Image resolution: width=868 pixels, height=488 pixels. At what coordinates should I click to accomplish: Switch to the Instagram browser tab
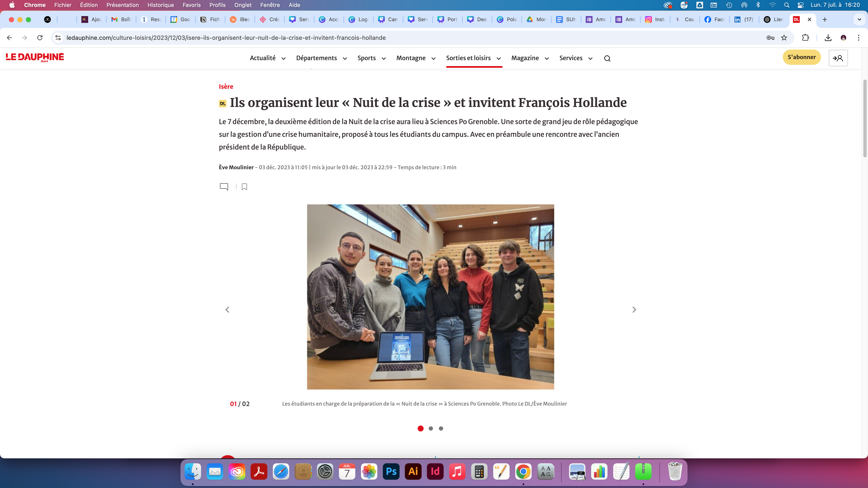pyautogui.click(x=655, y=19)
